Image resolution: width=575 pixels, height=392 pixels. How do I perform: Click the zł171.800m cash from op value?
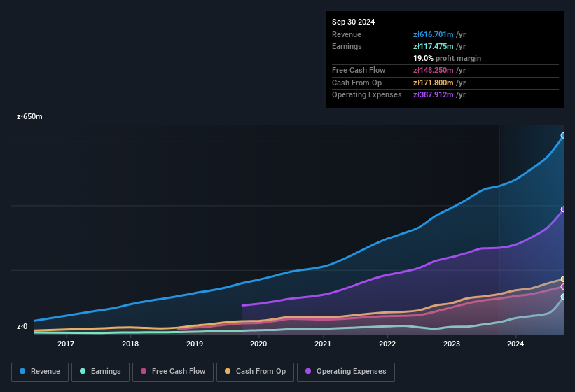pos(433,83)
